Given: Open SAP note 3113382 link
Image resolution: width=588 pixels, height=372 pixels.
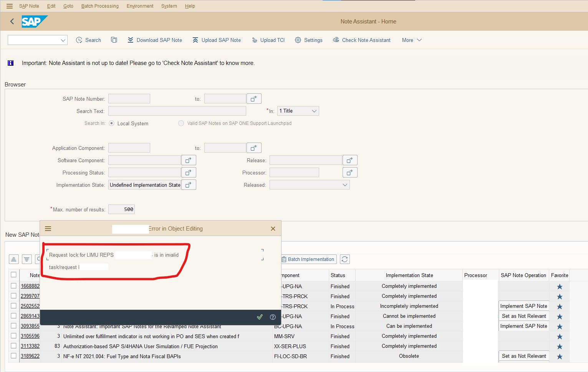Looking at the screenshot, I should tap(30, 346).
